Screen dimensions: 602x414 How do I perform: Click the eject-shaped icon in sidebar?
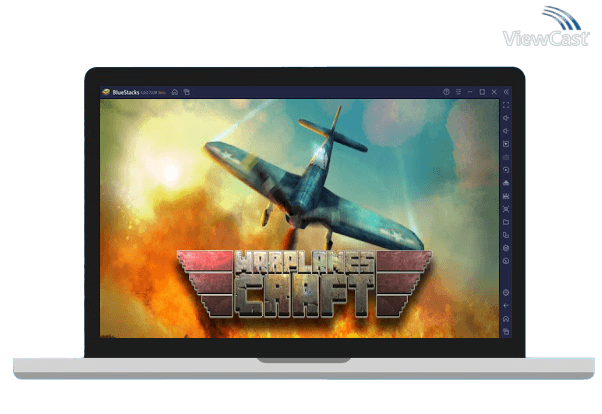(506, 183)
